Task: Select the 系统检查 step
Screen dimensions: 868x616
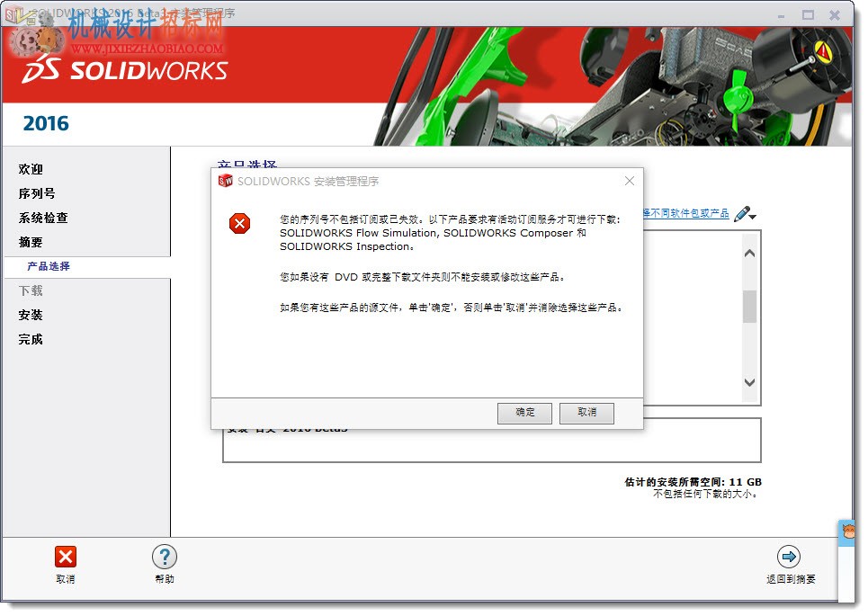Action: coord(43,218)
